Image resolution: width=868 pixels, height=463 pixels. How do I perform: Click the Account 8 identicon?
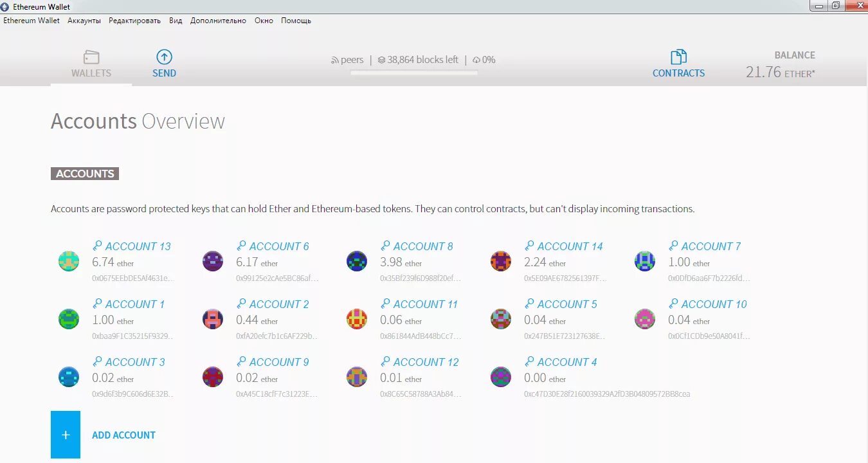357,261
